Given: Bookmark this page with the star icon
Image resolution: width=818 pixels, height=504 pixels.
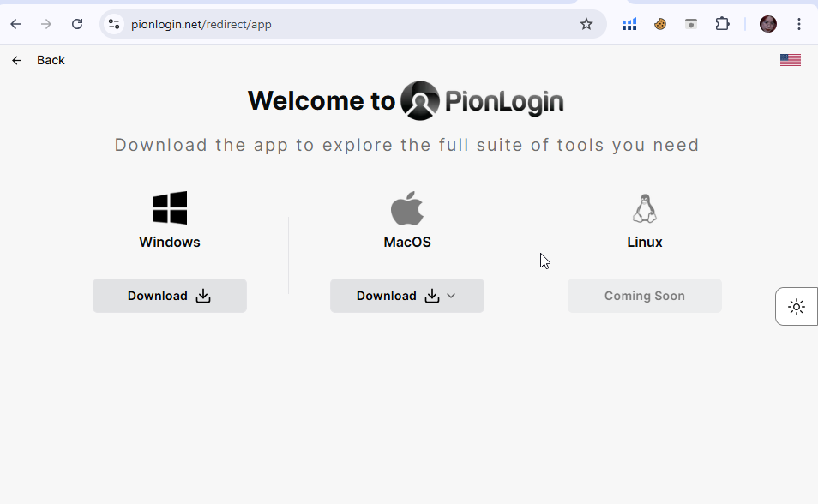Looking at the screenshot, I should (586, 24).
